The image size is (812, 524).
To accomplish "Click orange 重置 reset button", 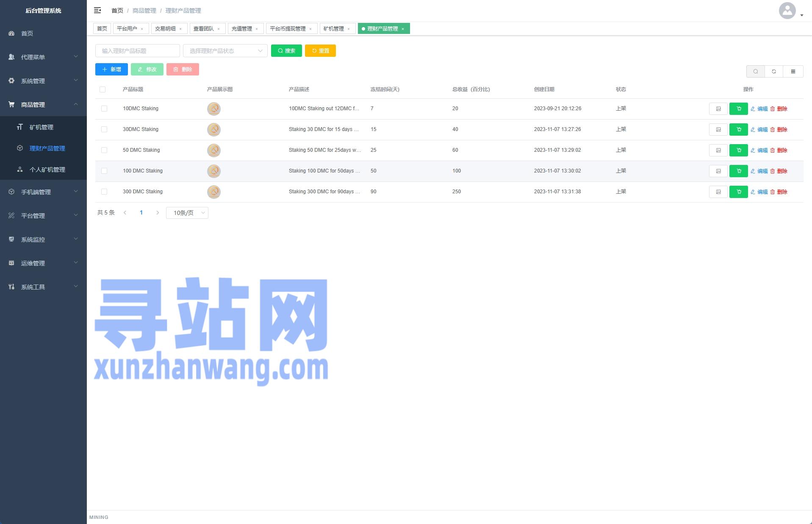I will point(320,51).
